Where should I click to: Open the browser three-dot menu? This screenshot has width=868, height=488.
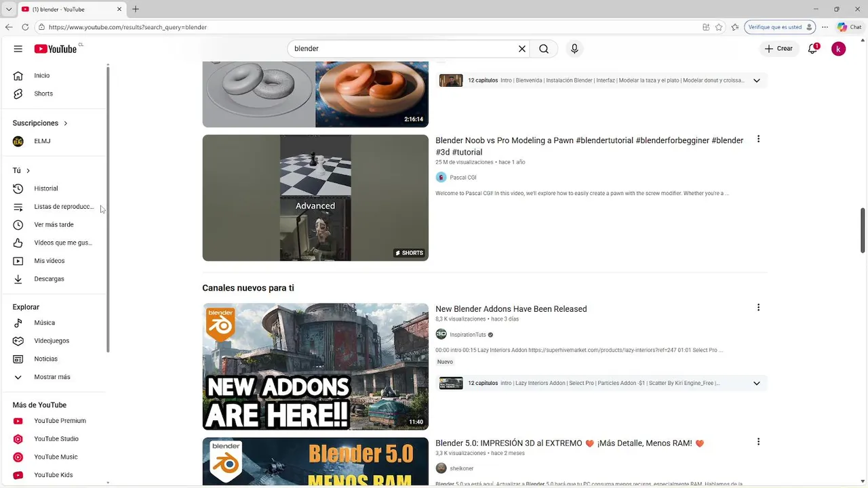pos(825,27)
